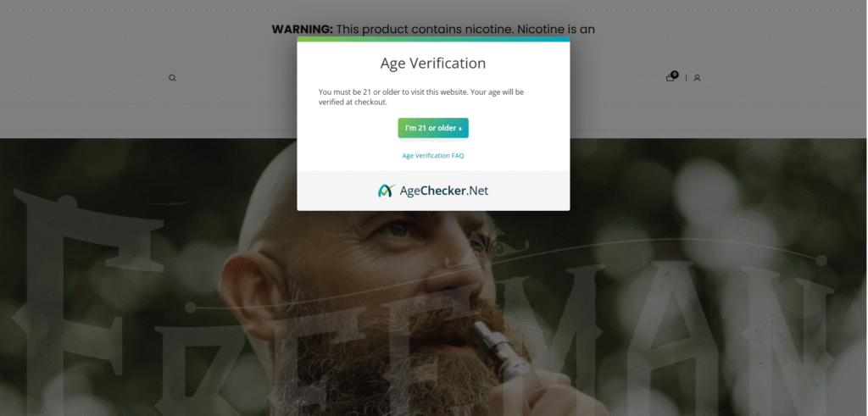The width and height of the screenshot is (868, 416).
Task: Open the Age Verification FAQ link
Action: point(433,155)
